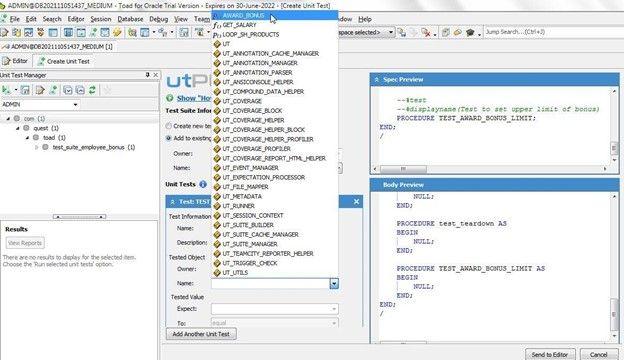
Task: Collapse all nodes in the Unit Test Manager tree
Action: [x=80, y=90]
